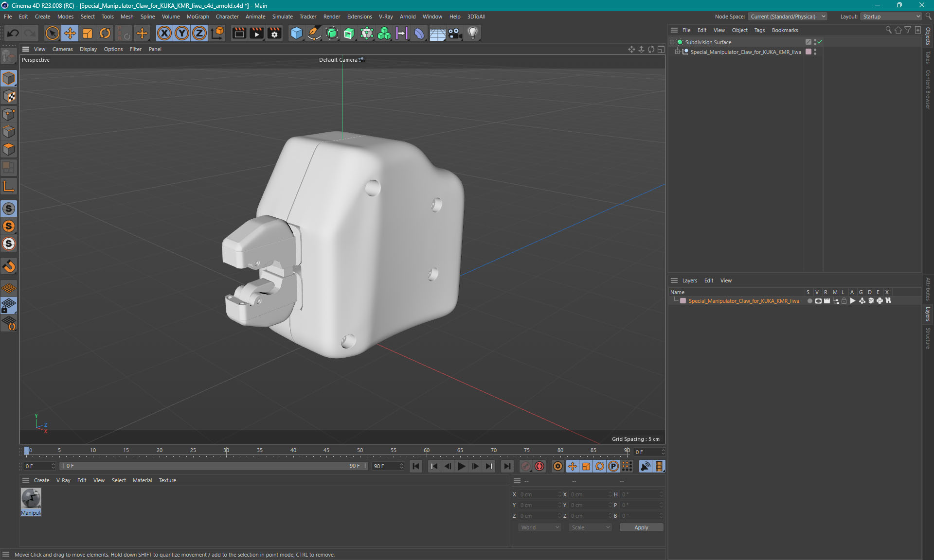Play the animation forward
Viewport: 934px width, 560px height.
(462, 466)
